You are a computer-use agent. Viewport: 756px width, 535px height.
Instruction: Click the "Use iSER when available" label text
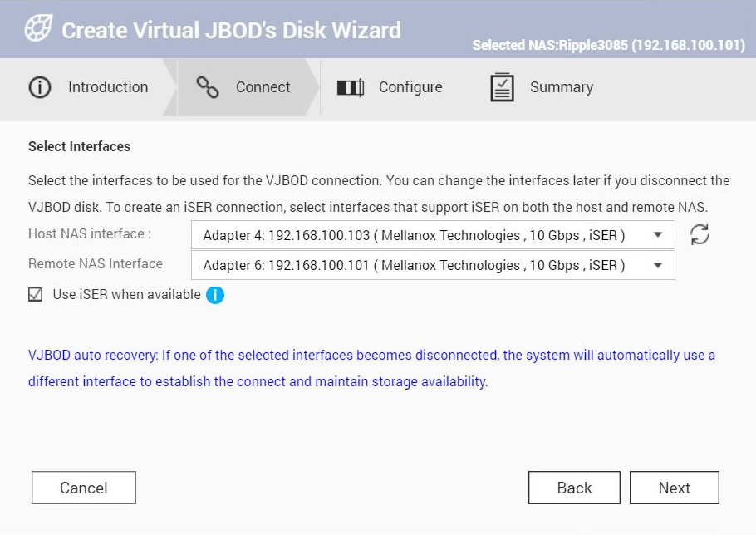pyautogui.click(x=126, y=294)
